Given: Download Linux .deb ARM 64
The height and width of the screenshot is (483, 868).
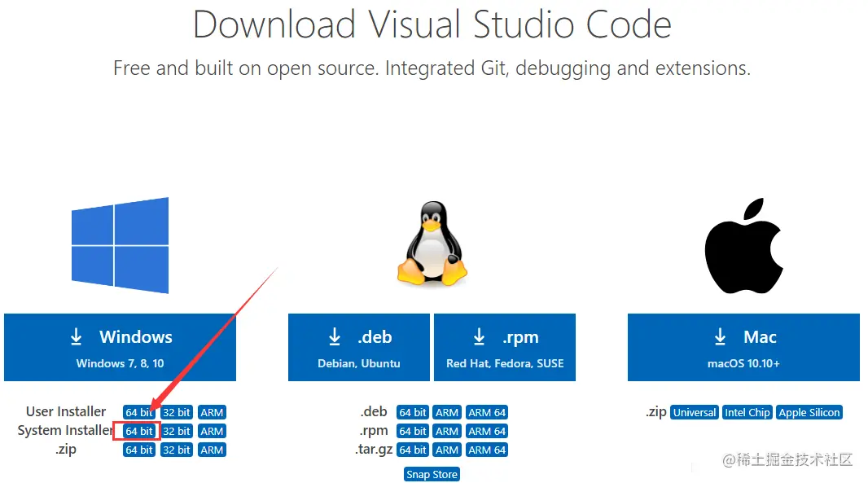Looking at the screenshot, I should [x=487, y=412].
